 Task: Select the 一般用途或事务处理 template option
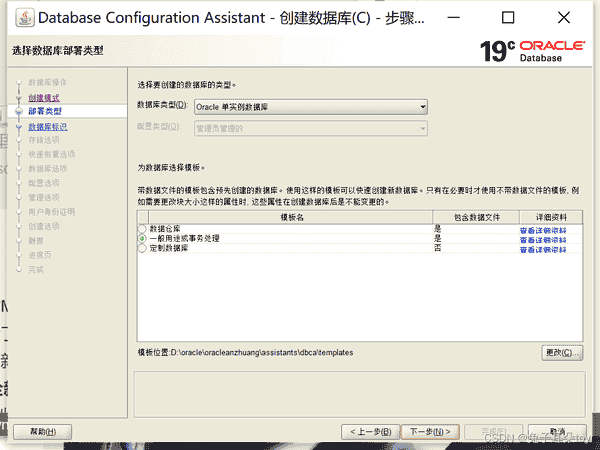(x=142, y=239)
